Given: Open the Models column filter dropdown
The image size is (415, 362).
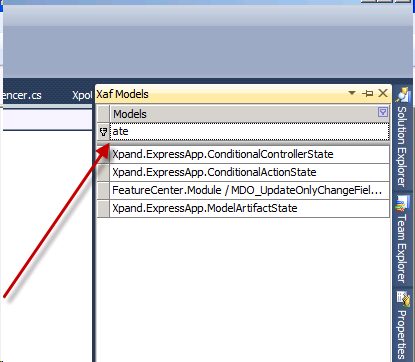Looking at the screenshot, I should point(383,112).
